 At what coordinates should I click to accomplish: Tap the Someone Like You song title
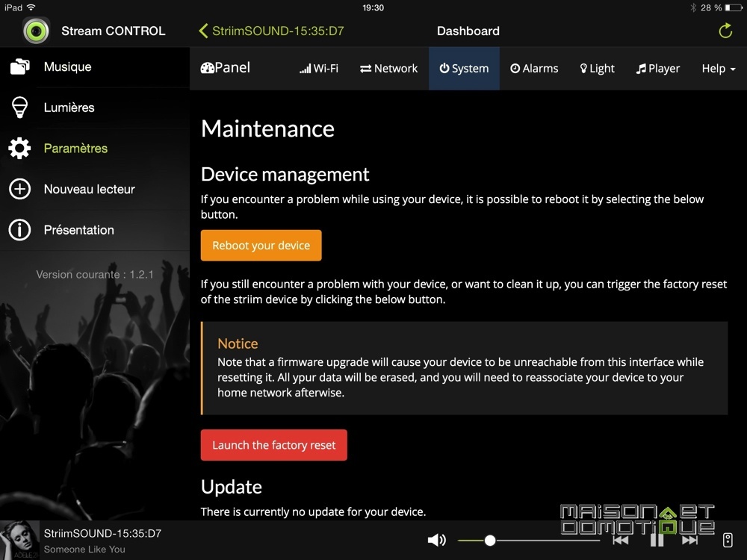(84, 549)
